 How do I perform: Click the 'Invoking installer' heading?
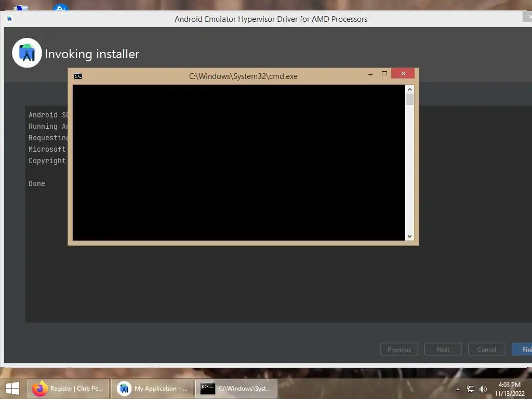click(92, 54)
